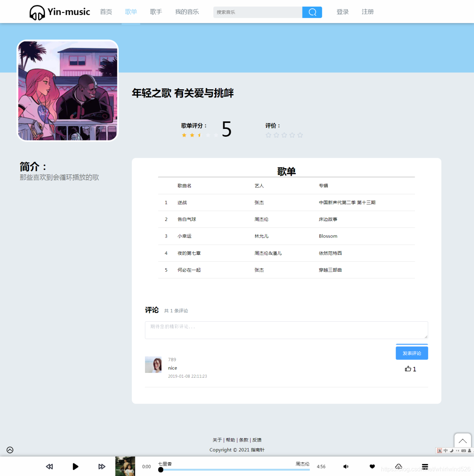The image size is (474, 476).
Task: Click the 注册 link
Action: point(368,12)
